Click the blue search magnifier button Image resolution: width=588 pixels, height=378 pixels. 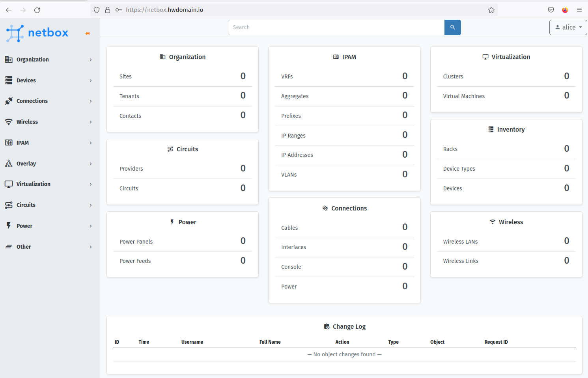pyautogui.click(x=452, y=27)
